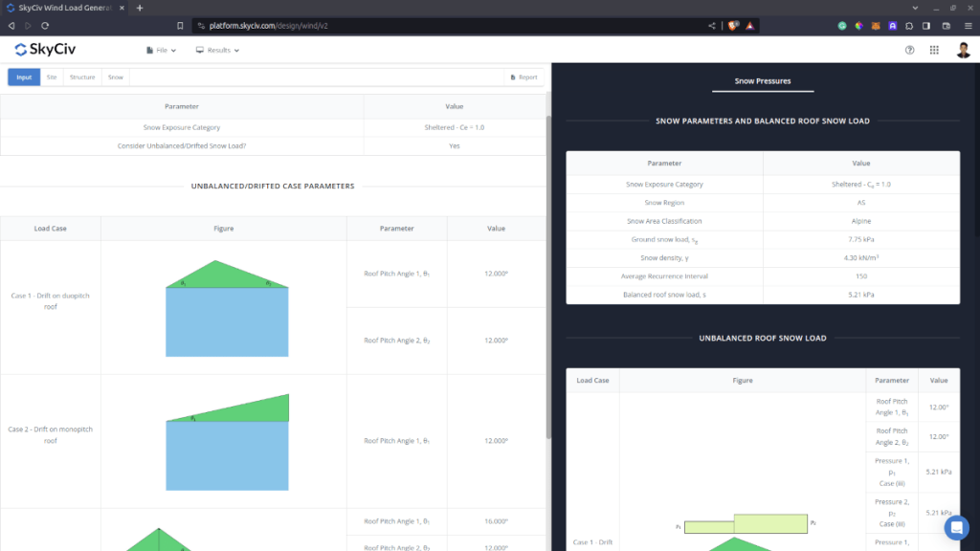Open the help question mark icon
Viewport: 980px width, 551px height.
909,50
